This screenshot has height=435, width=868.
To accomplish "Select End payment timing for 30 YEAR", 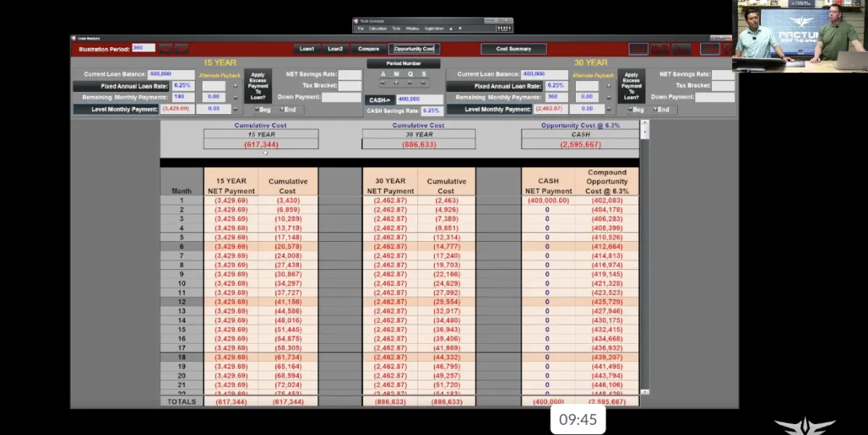I will (661, 109).
